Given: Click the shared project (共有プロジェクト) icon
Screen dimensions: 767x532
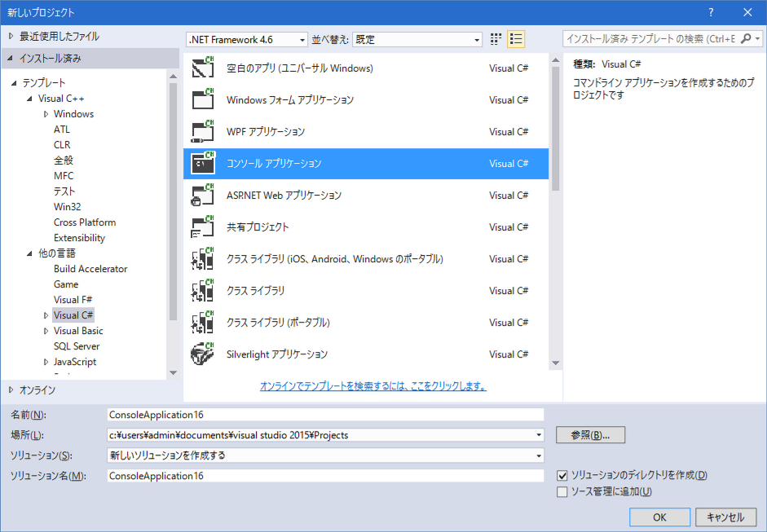Looking at the screenshot, I should pos(202,227).
